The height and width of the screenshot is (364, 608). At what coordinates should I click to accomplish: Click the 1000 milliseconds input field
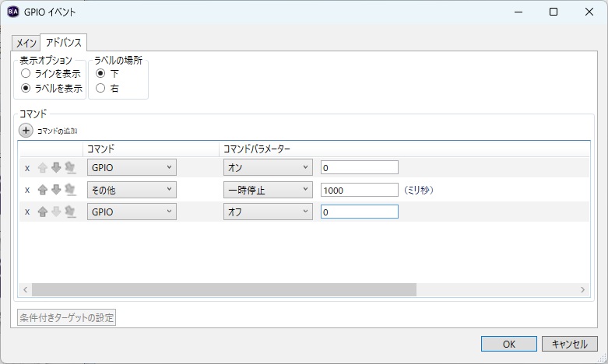[x=359, y=190]
